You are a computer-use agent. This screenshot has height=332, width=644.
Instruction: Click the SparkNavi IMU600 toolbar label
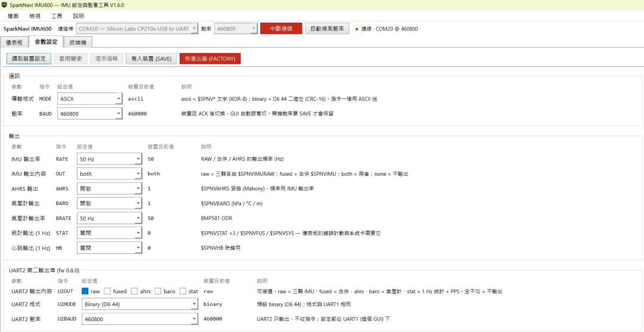[27, 29]
